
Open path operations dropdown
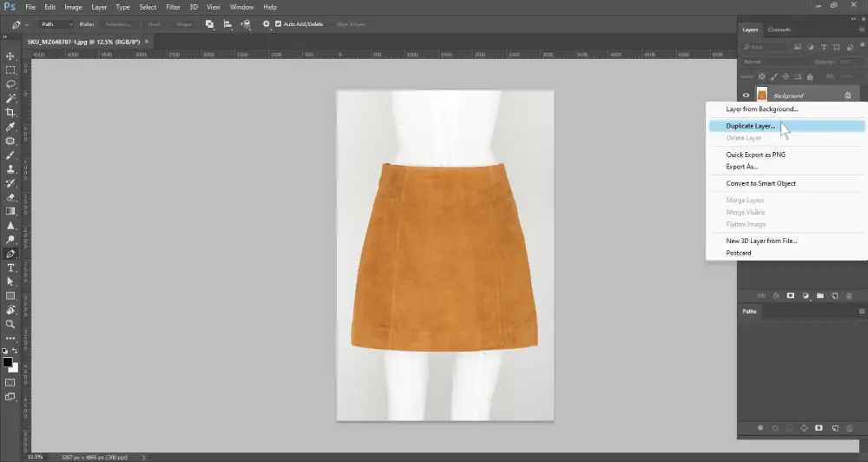(x=210, y=24)
